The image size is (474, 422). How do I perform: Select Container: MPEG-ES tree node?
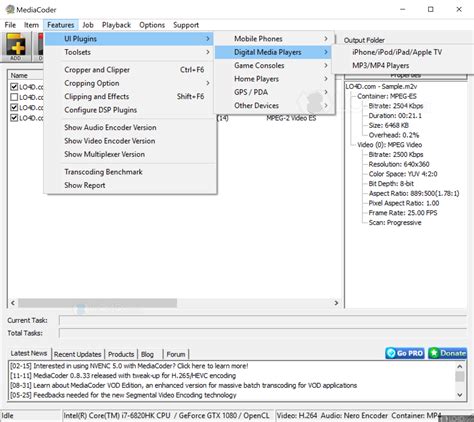(387, 96)
